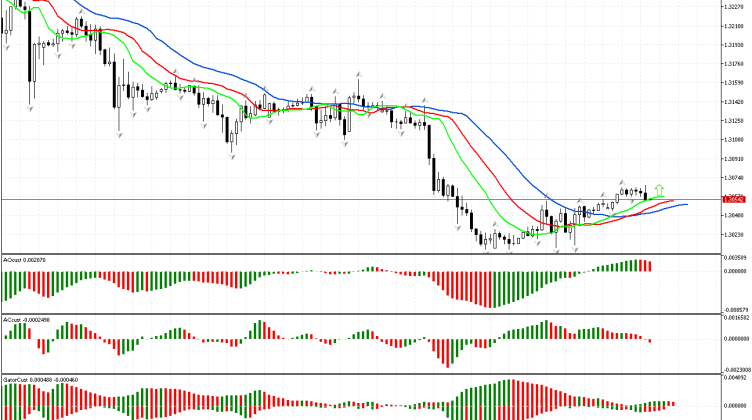752x420 pixels.
Task: Click the green up-arrow buy signal
Action: 660,187
